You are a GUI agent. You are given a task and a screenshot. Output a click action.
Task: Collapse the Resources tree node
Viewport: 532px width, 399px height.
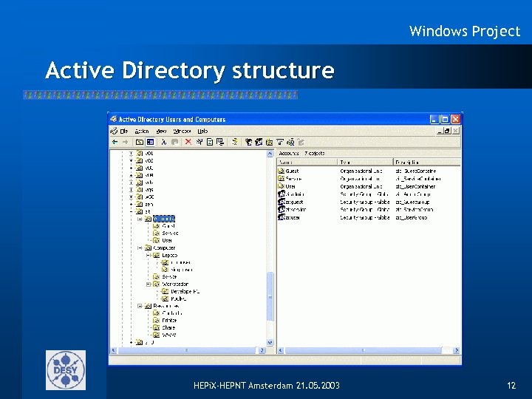click(x=140, y=306)
